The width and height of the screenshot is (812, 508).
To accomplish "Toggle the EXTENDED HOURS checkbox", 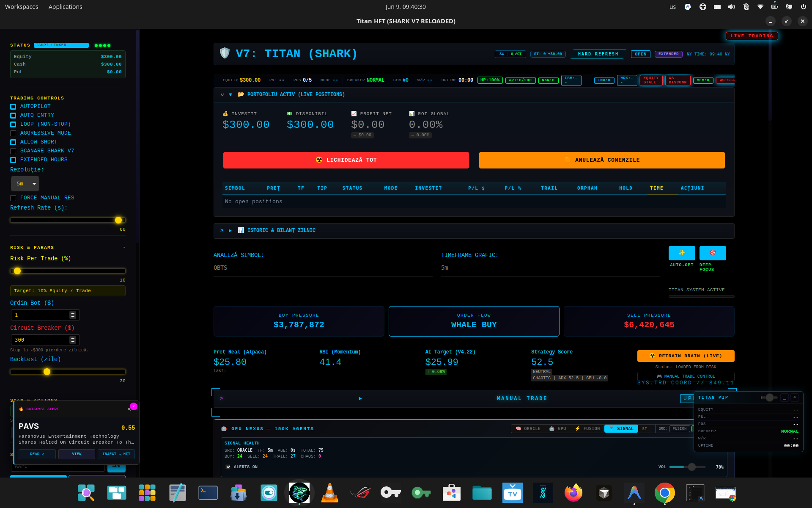I will point(13,160).
